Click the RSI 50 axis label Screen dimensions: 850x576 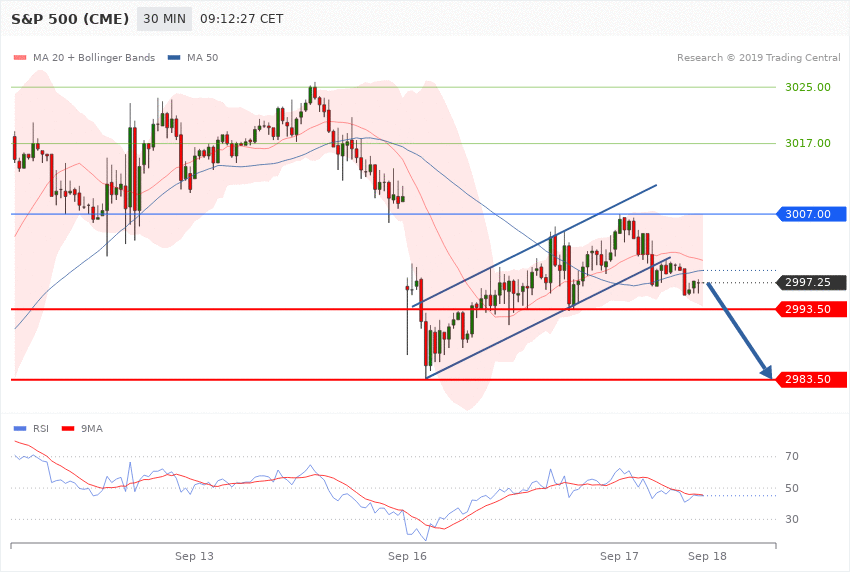[792, 488]
